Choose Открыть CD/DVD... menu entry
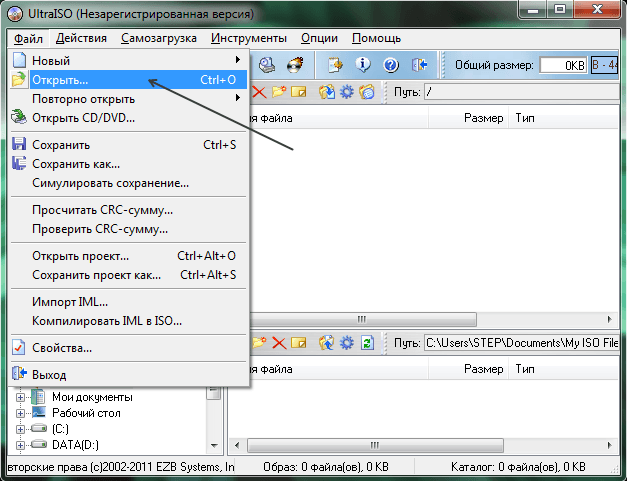 [128, 118]
